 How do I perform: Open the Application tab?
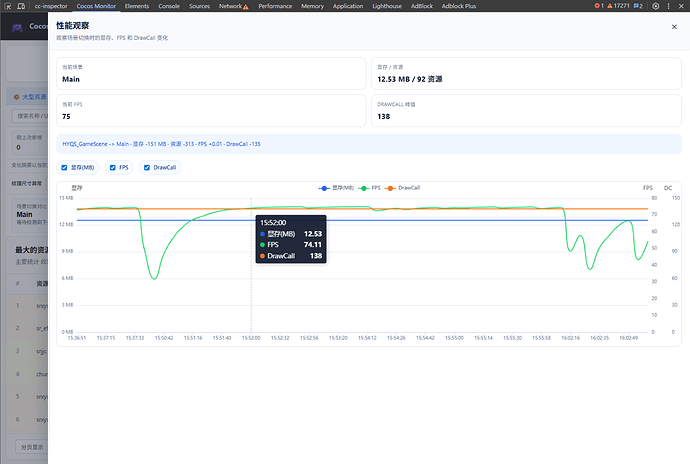click(348, 6)
